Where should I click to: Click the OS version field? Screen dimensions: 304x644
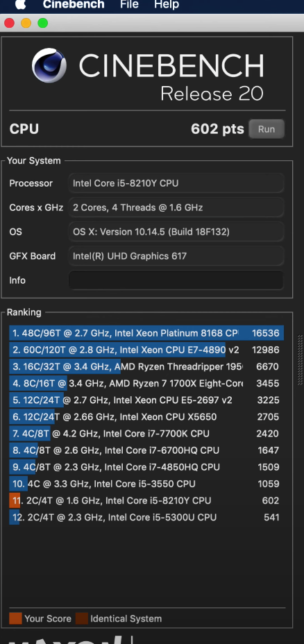(176, 232)
